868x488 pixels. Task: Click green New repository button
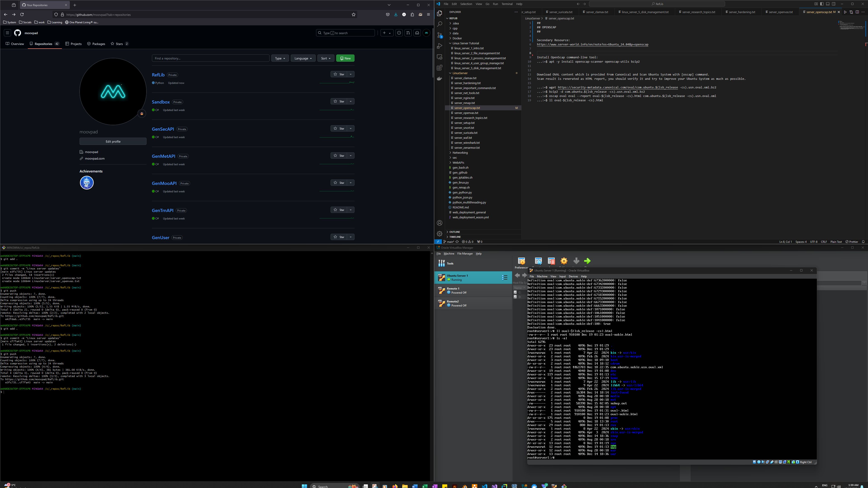tap(345, 58)
